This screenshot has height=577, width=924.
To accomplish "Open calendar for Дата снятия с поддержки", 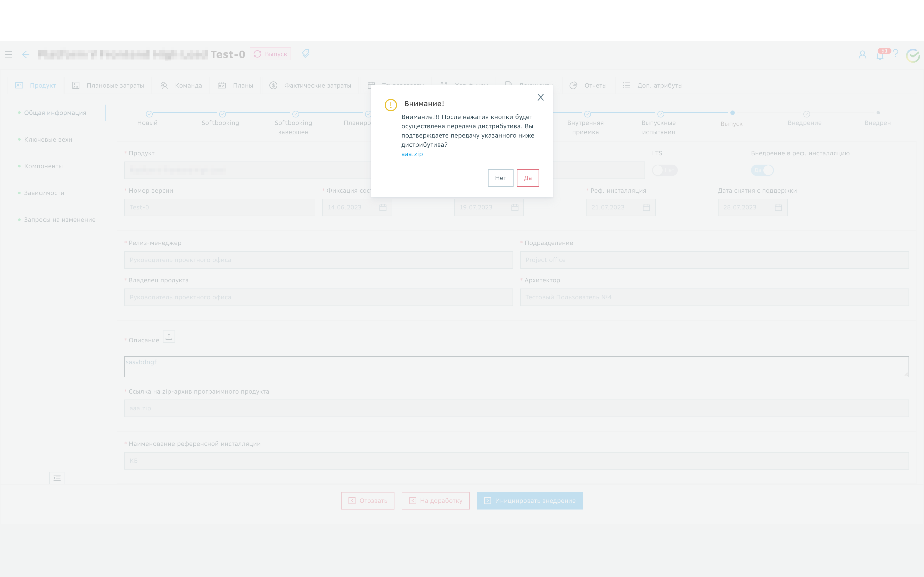I will click(x=778, y=208).
